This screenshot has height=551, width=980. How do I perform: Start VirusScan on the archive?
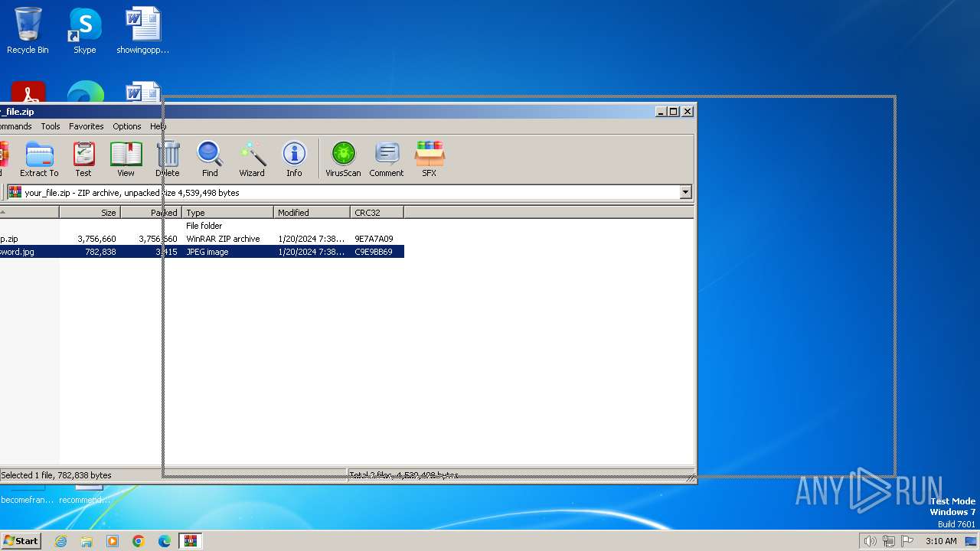343,159
